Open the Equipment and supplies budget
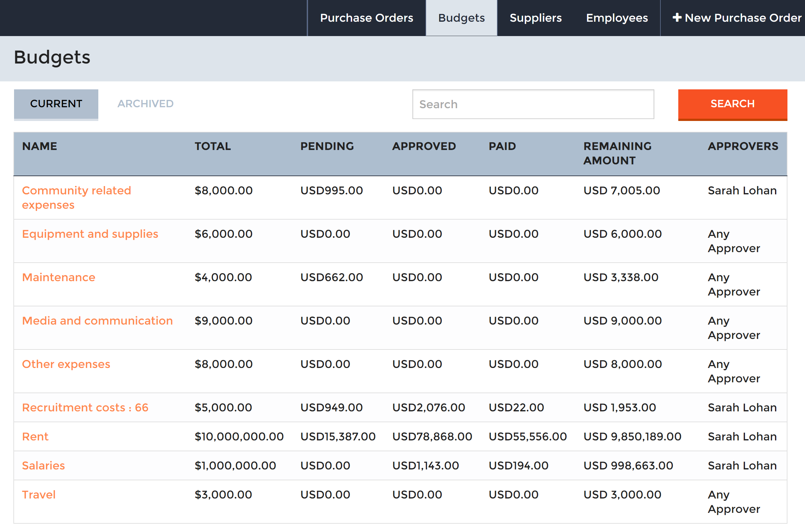The width and height of the screenshot is (805, 532). pyautogui.click(x=90, y=234)
